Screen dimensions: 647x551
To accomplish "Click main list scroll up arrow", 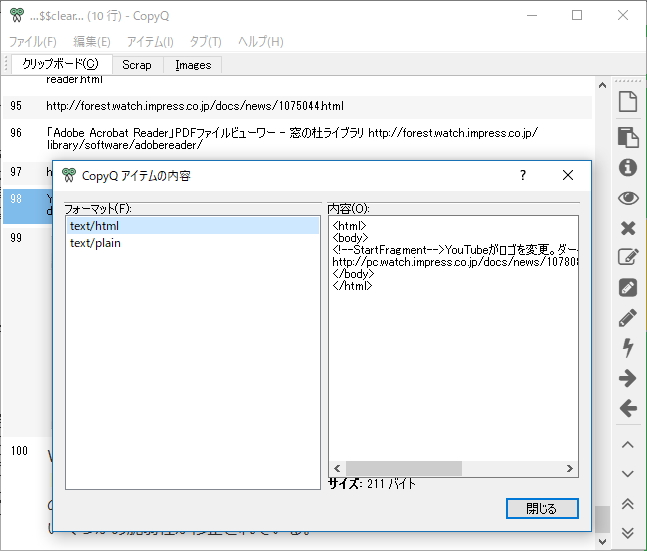I will 602,85.
